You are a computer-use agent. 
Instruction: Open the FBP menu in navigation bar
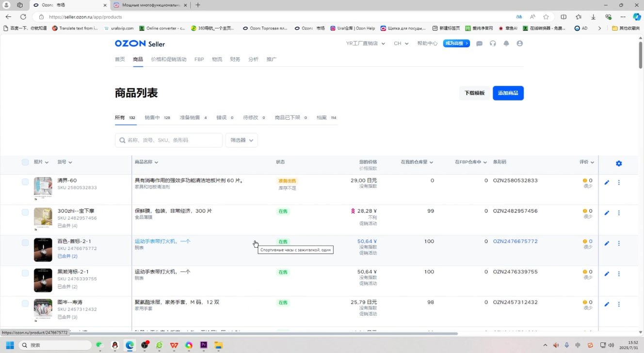click(199, 59)
